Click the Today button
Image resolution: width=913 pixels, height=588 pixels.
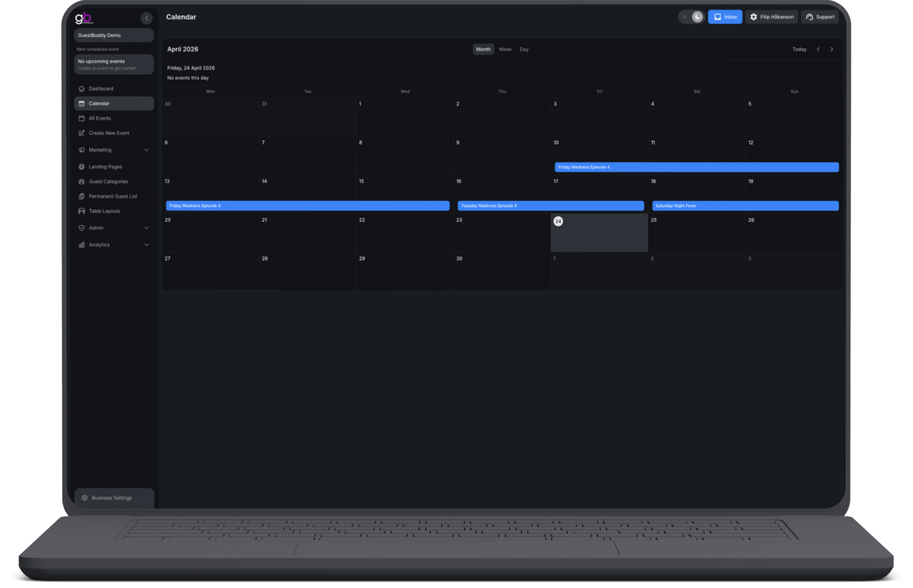799,49
